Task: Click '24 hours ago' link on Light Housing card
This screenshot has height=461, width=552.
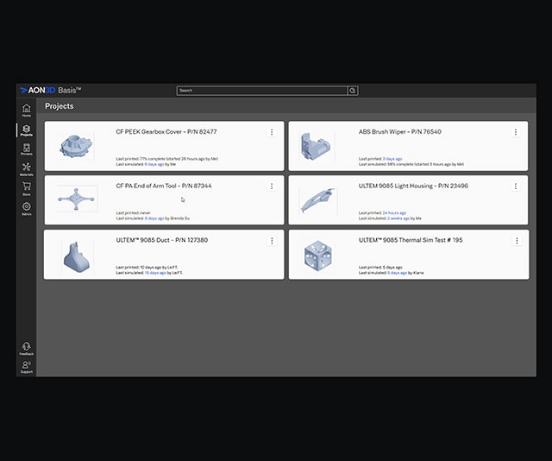Action: coord(394,213)
